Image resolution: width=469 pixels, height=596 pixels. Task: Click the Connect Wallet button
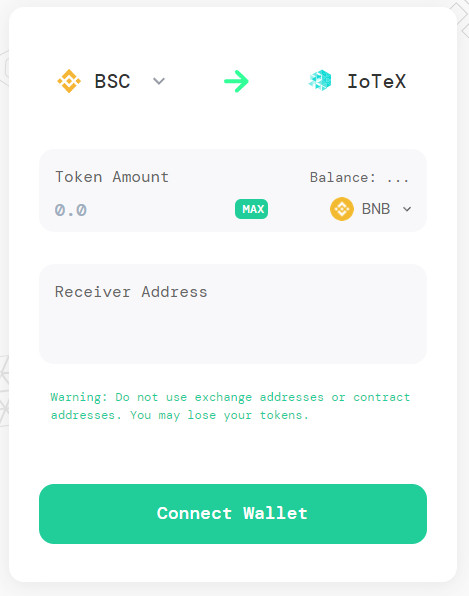point(233,514)
